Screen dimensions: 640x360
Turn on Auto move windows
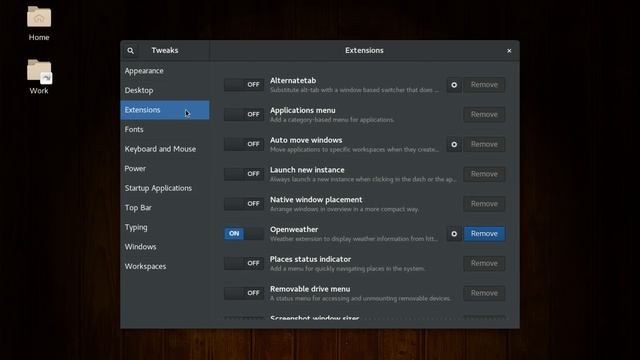(244, 144)
